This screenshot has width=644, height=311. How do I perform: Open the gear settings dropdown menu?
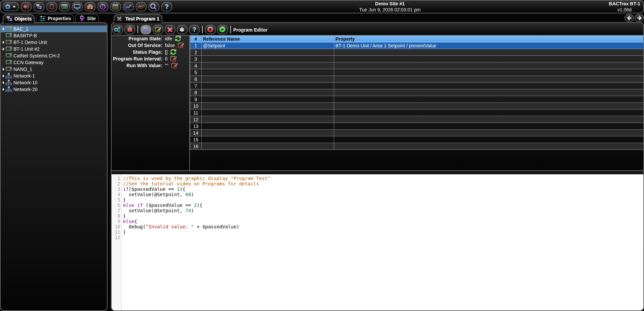(x=10, y=7)
